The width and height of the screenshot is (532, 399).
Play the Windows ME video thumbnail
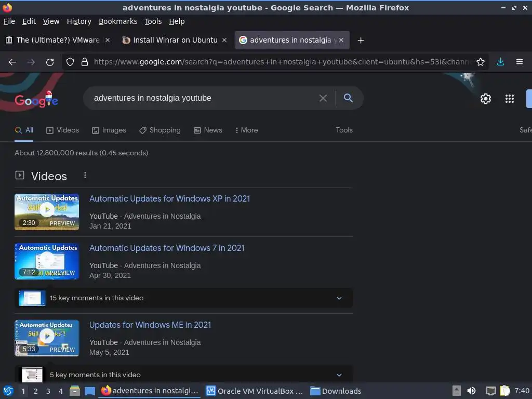47,338
